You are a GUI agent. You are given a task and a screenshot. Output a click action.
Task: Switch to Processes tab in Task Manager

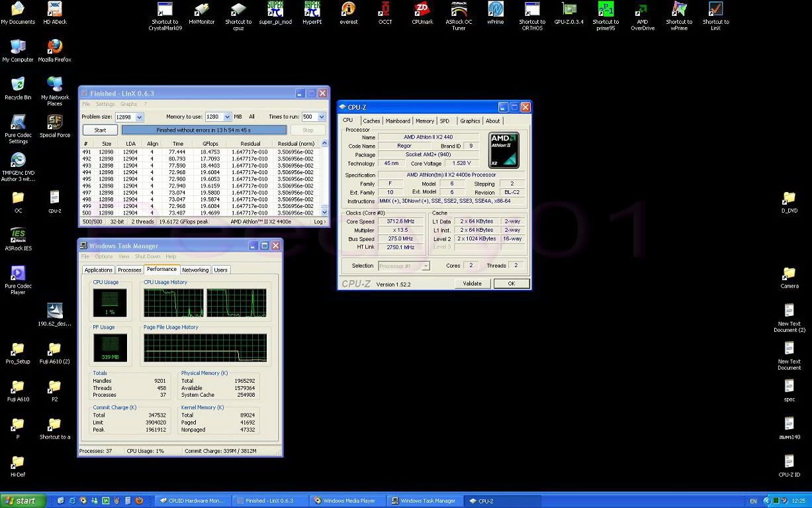pyautogui.click(x=130, y=270)
